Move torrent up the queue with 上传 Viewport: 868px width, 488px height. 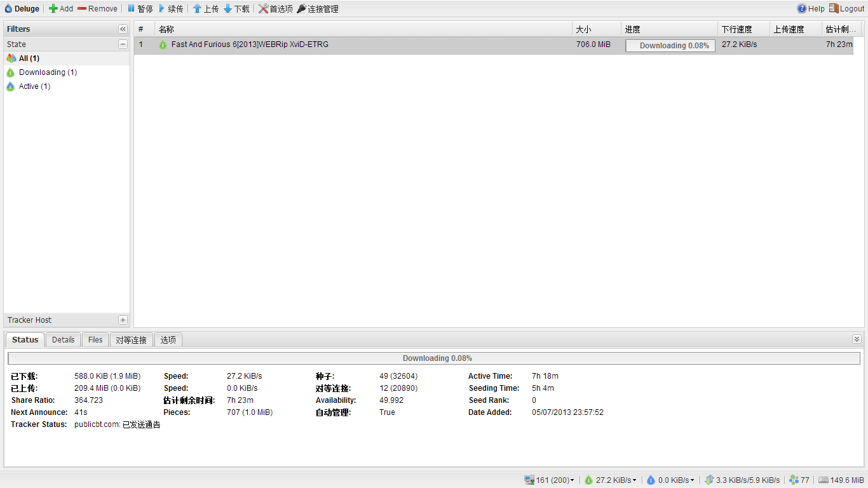click(206, 9)
